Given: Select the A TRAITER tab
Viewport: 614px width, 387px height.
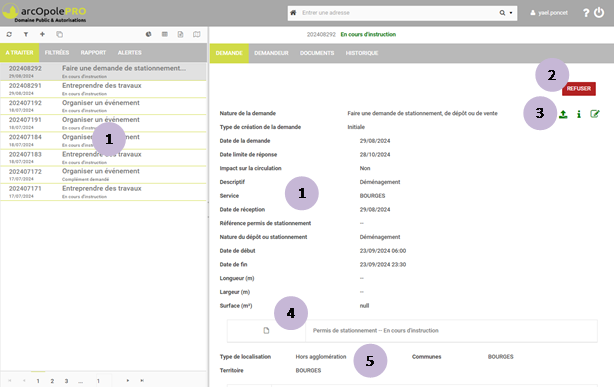Looking at the screenshot, I should 20,52.
